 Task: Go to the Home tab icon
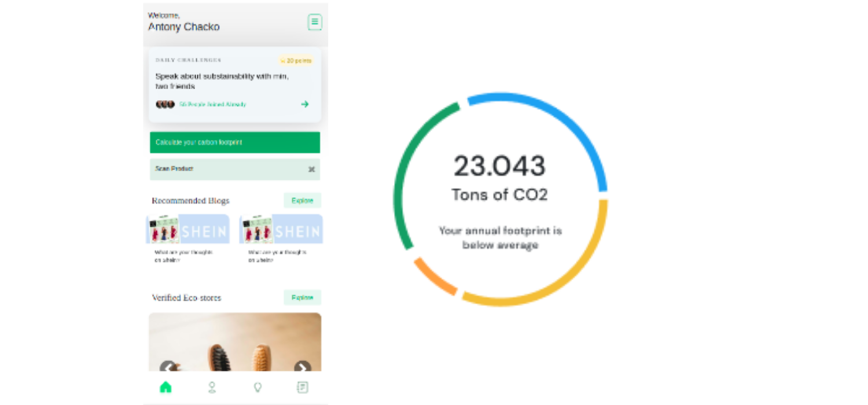165,387
